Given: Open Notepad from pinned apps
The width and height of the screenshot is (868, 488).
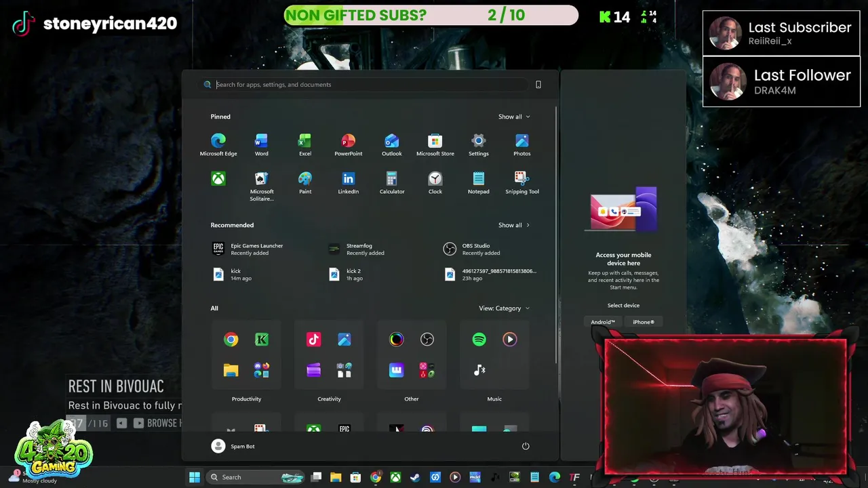Looking at the screenshot, I should point(479,182).
